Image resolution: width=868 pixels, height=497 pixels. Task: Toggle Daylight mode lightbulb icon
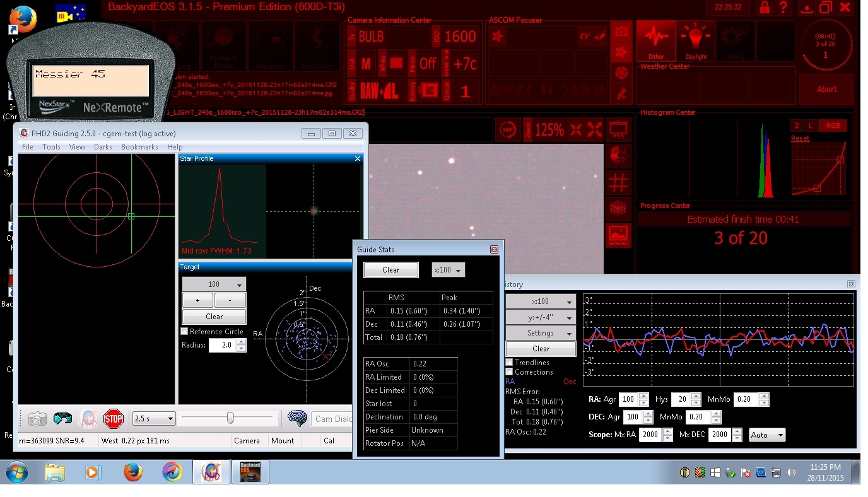[696, 41]
